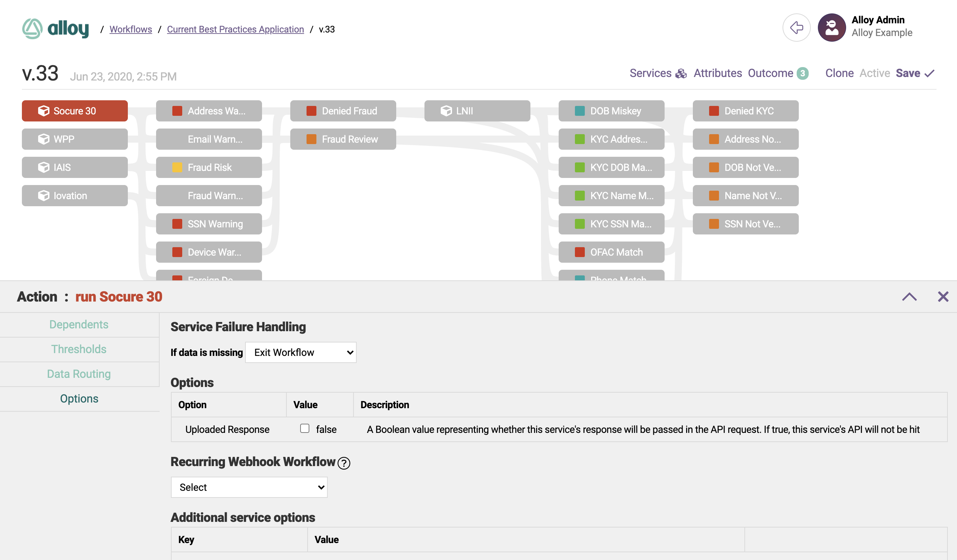Image resolution: width=957 pixels, height=560 pixels.
Task: Switch to the Options tab
Action: point(79,399)
